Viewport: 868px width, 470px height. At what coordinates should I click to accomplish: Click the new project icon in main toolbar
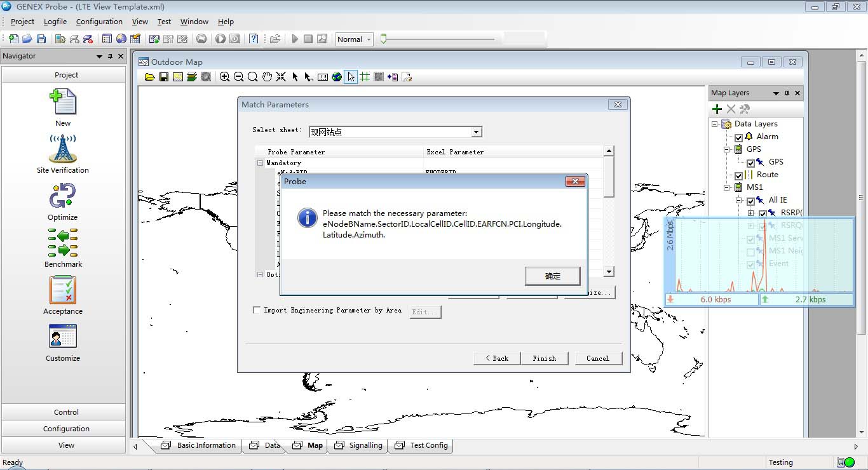13,39
